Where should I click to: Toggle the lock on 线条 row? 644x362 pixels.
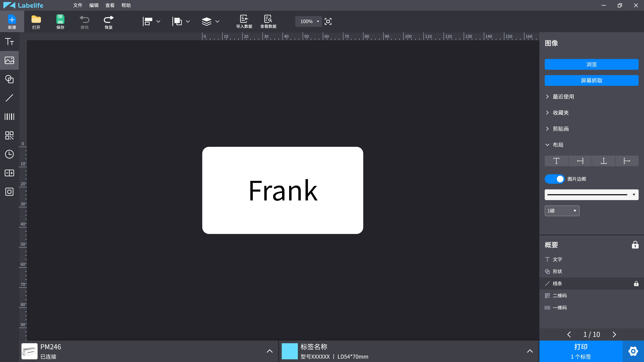coord(636,284)
